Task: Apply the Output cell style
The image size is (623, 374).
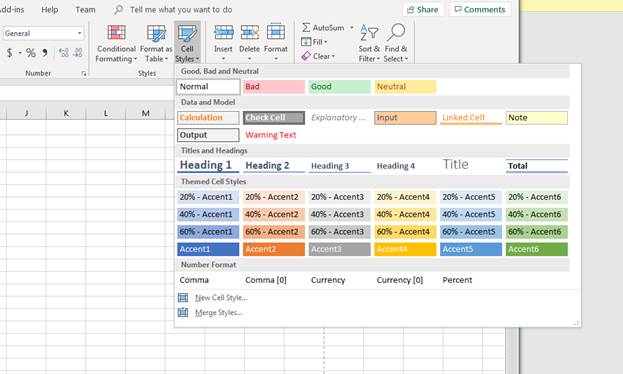Action: [x=208, y=135]
